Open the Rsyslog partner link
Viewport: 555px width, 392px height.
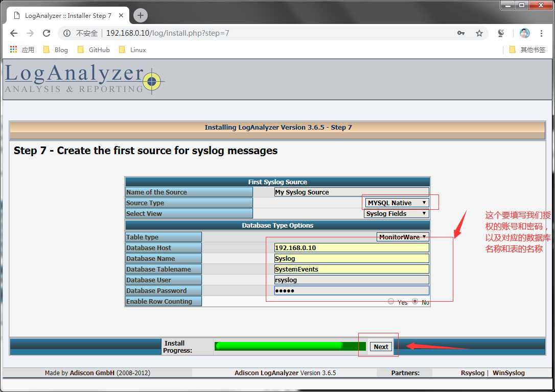(x=473, y=373)
